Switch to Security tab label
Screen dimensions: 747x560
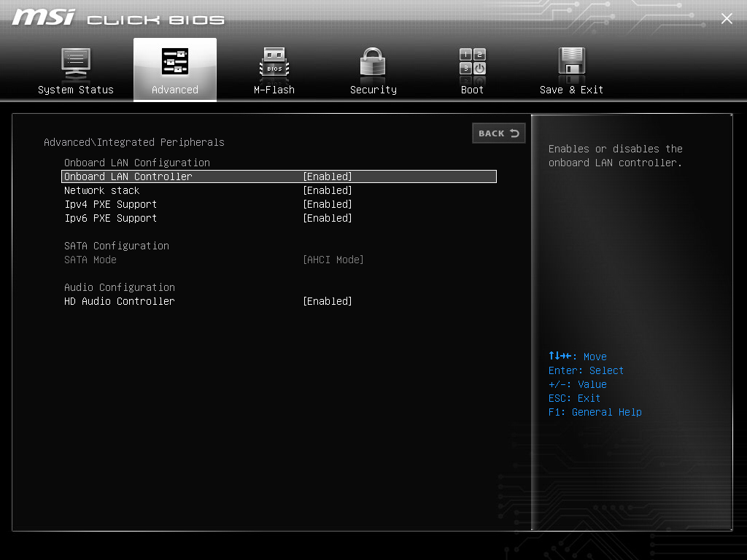pyautogui.click(x=373, y=90)
